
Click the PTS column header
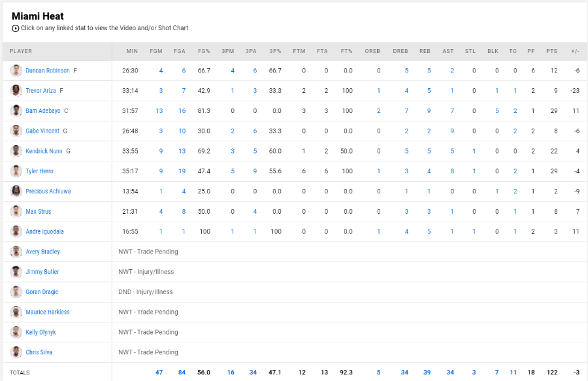click(551, 51)
